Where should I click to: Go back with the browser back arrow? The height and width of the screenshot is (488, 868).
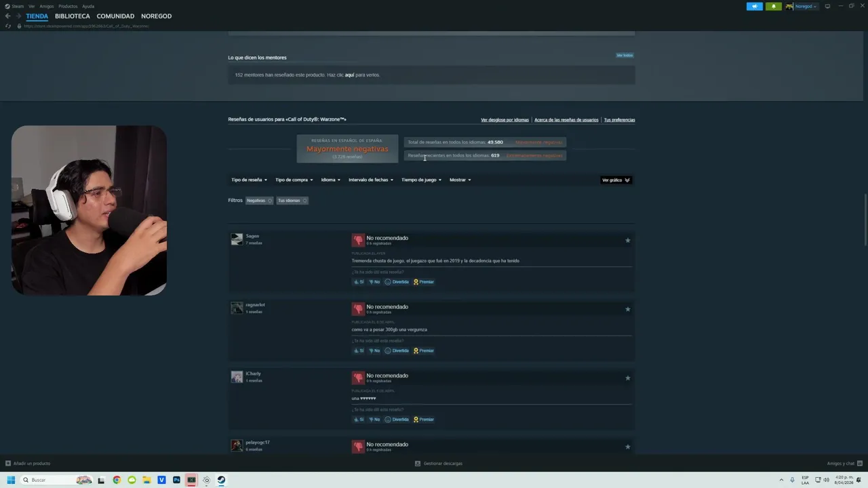click(8, 16)
